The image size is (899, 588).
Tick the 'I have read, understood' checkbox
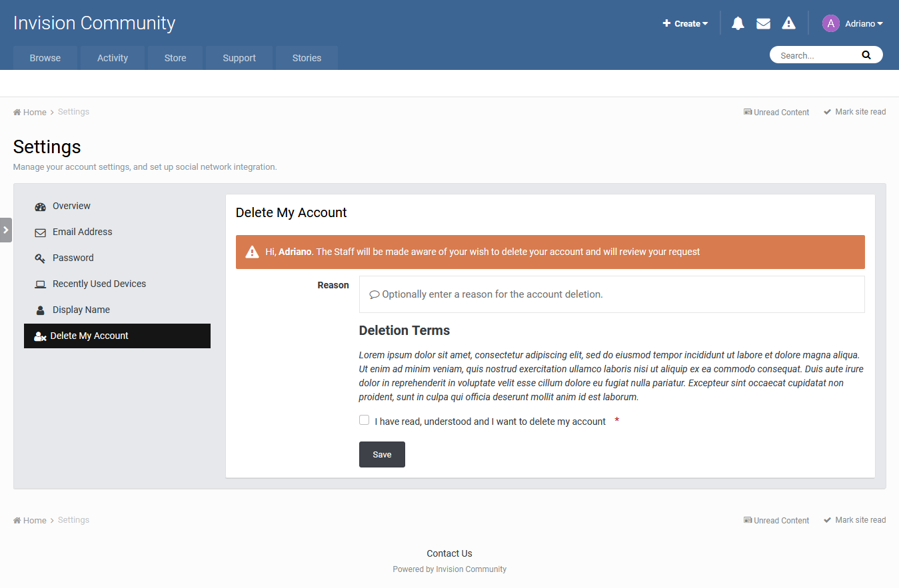pyautogui.click(x=364, y=420)
